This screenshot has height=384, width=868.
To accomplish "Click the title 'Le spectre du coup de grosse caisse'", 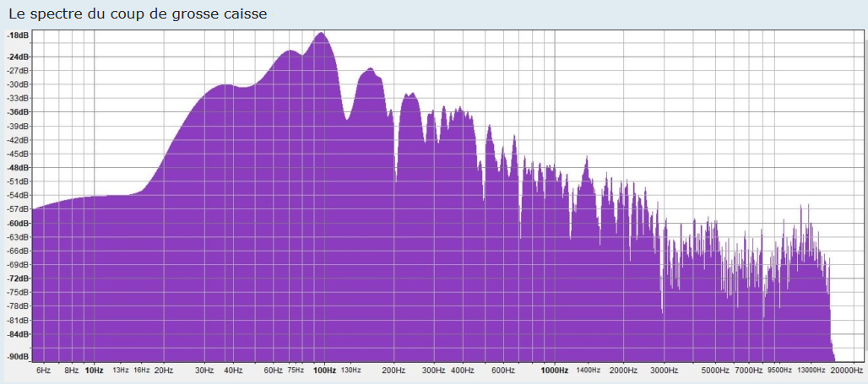I will (x=138, y=14).
